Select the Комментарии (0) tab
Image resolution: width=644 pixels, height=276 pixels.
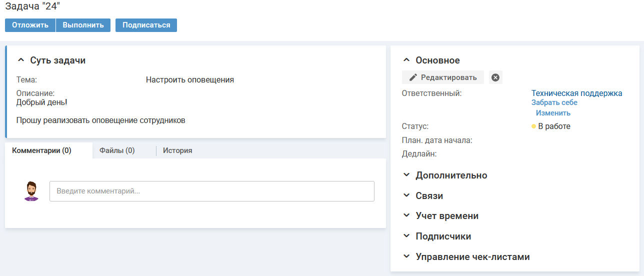pos(42,150)
